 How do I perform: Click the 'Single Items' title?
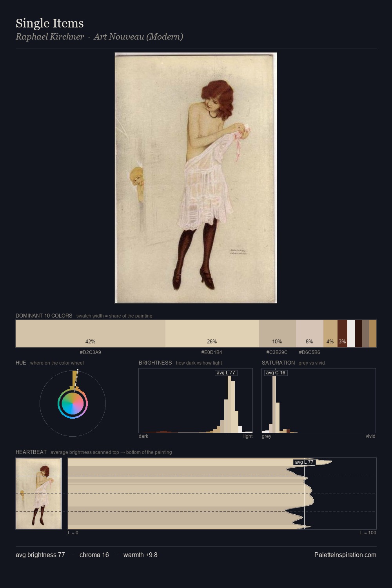(50, 23)
